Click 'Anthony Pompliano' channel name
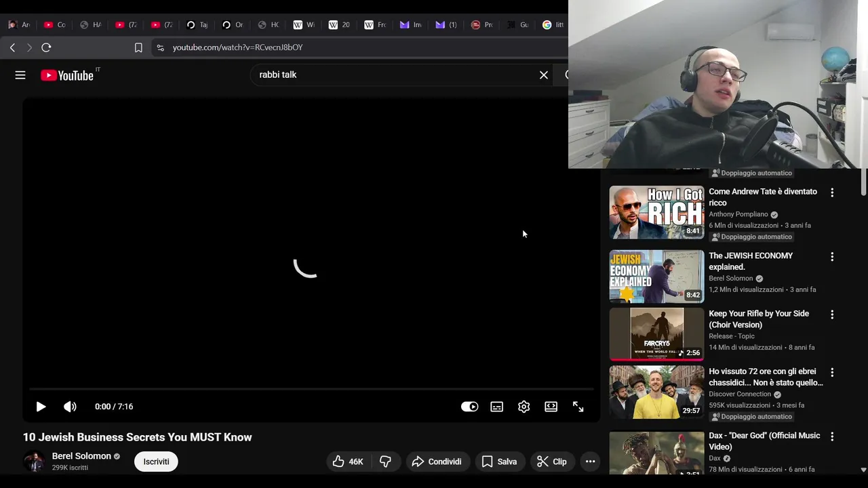The width and height of the screenshot is (868, 488). pos(738,214)
